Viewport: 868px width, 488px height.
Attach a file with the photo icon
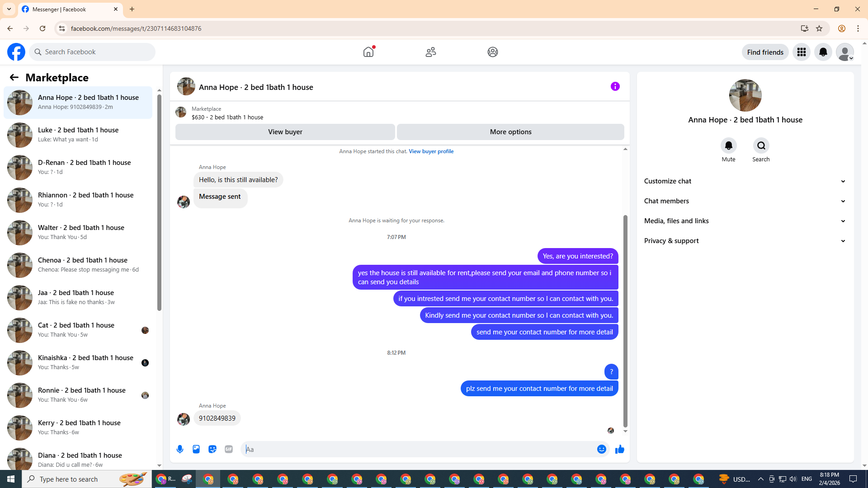[x=196, y=449]
